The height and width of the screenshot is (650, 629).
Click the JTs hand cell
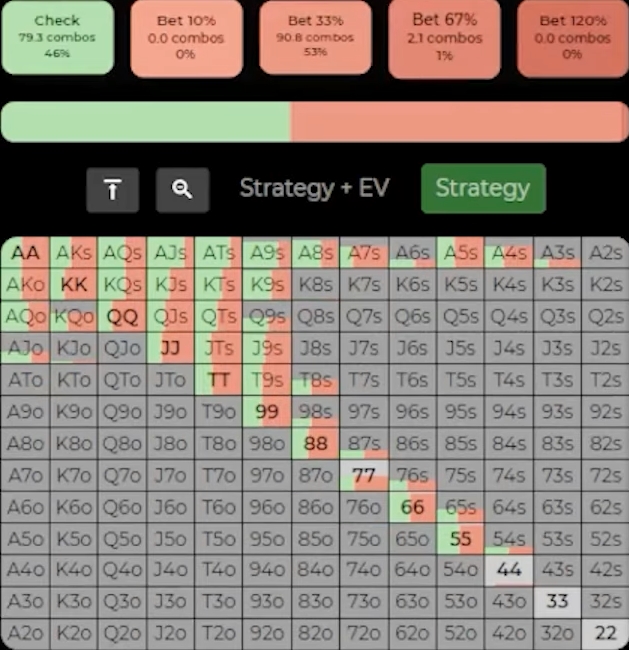point(218,349)
